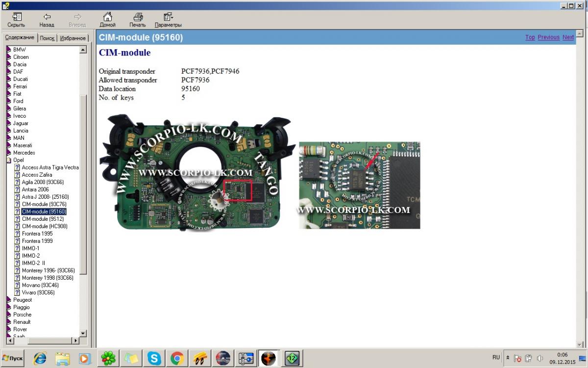The image size is (588, 368).
Task: Open the Access Zafira topic
Action: pyautogui.click(x=37, y=175)
